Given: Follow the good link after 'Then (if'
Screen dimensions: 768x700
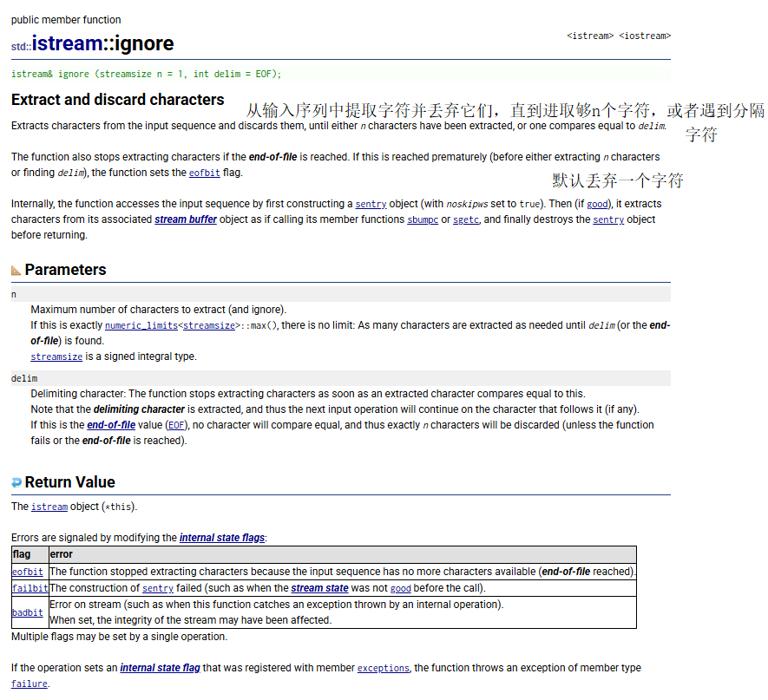Looking at the screenshot, I should tap(597, 204).
